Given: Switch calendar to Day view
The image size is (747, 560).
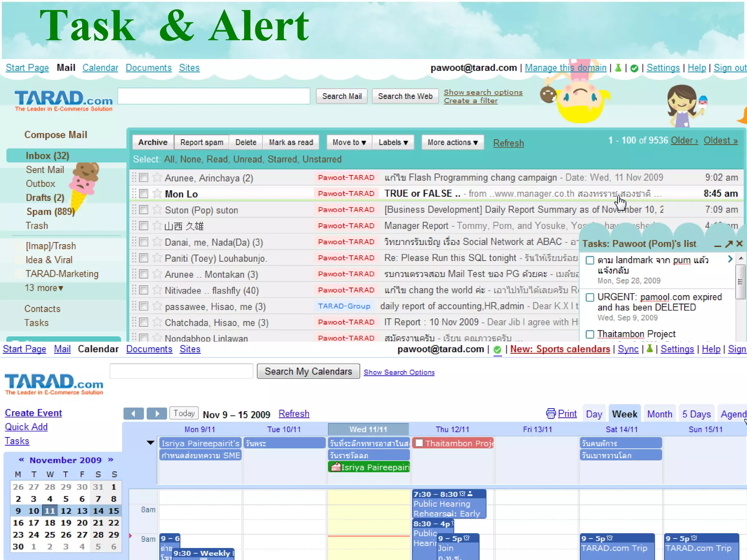Looking at the screenshot, I should [x=594, y=414].
